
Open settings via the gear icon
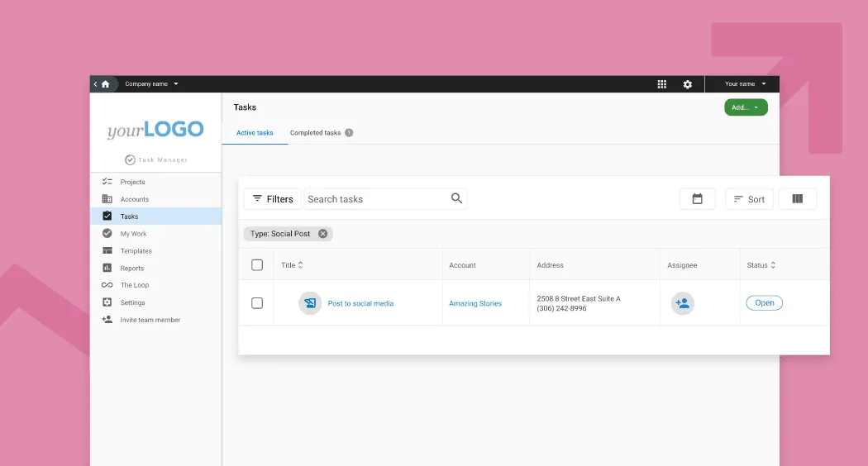(x=687, y=84)
